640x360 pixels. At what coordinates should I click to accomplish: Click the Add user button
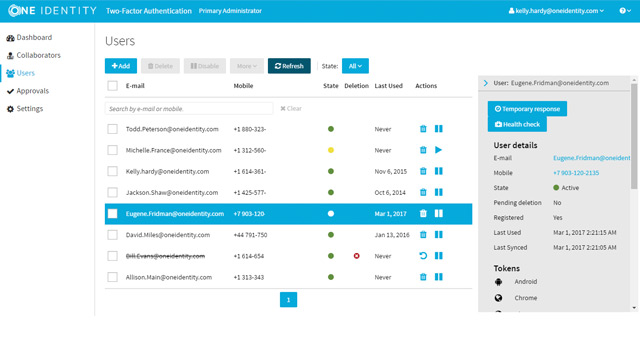coord(121,66)
